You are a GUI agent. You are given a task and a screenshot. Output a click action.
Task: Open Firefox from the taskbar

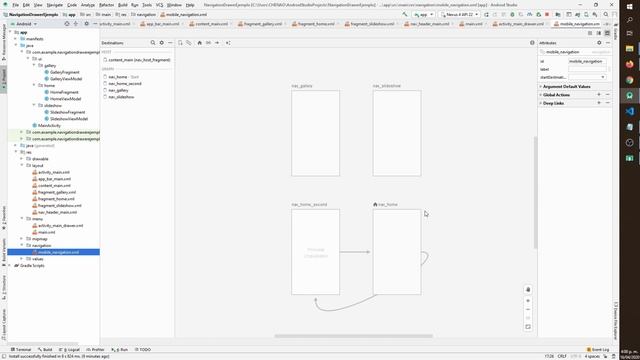[629, 64]
